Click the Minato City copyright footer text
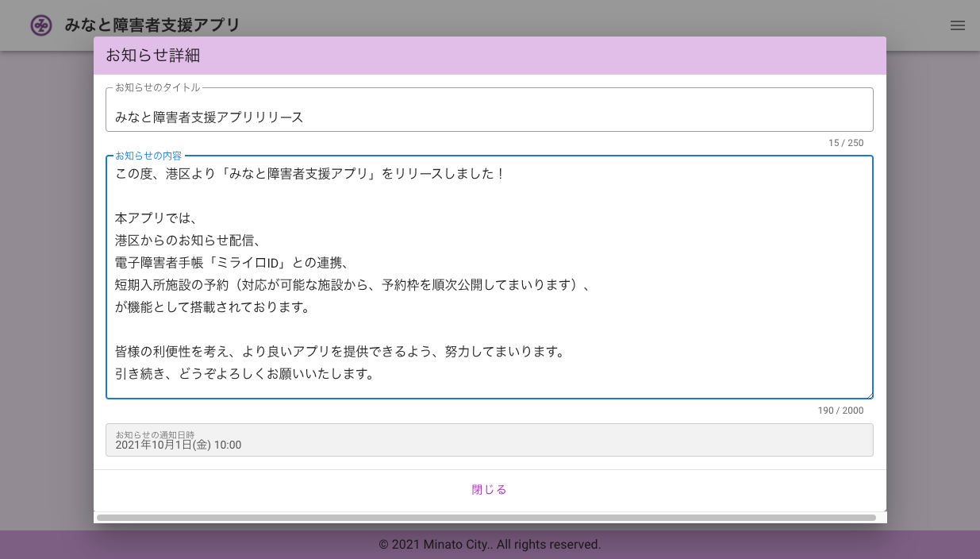Viewport: 980px width, 559px height. (x=490, y=545)
